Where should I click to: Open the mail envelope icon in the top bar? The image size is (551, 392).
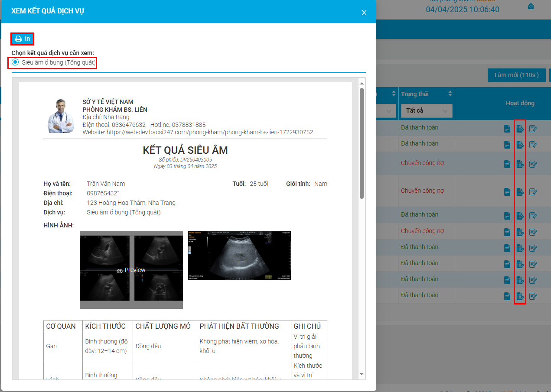coord(531,6)
